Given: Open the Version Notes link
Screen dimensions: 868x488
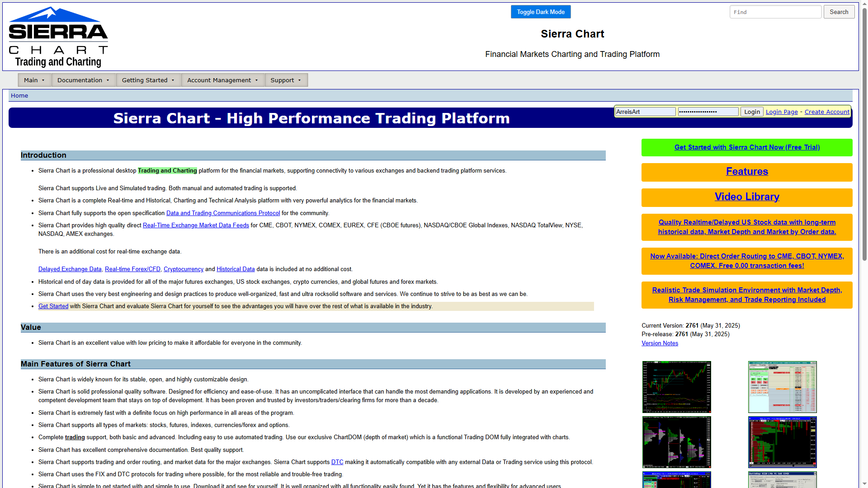Looking at the screenshot, I should [660, 343].
